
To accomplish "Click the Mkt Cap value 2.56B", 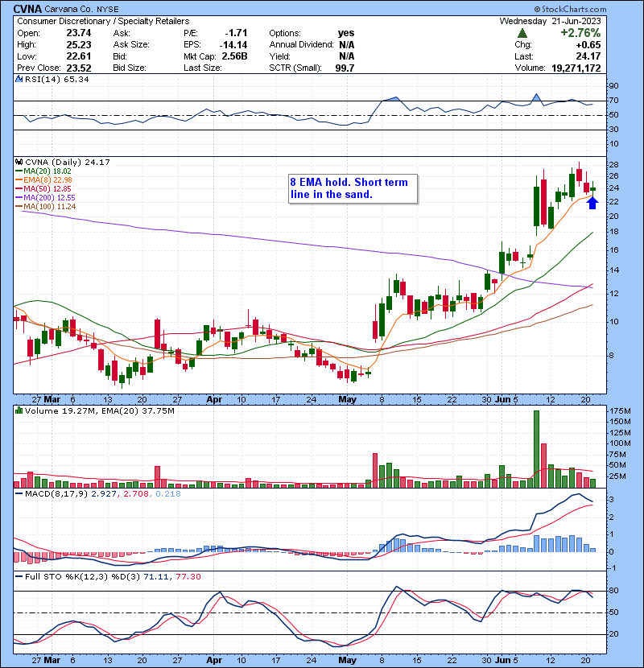I will point(234,56).
